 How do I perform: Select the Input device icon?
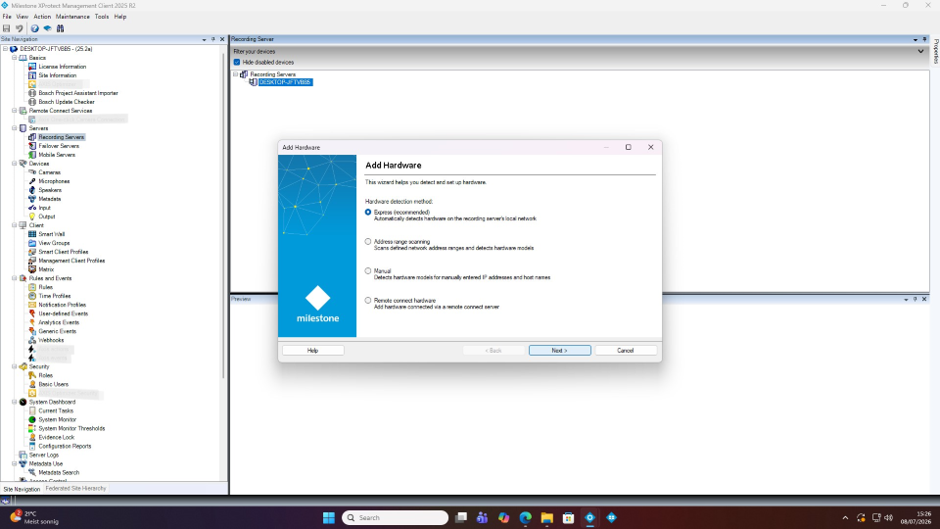click(32, 208)
